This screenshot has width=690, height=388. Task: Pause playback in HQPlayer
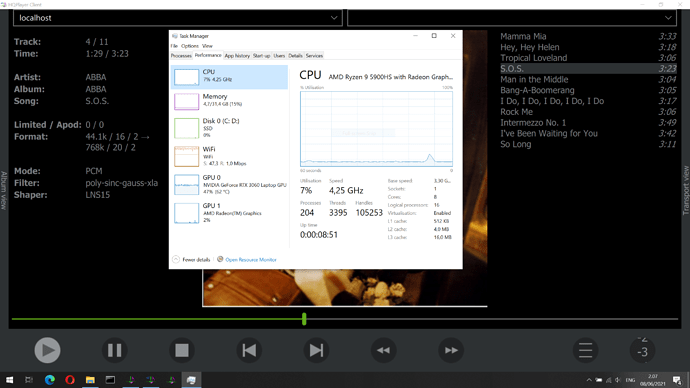[115, 350]
